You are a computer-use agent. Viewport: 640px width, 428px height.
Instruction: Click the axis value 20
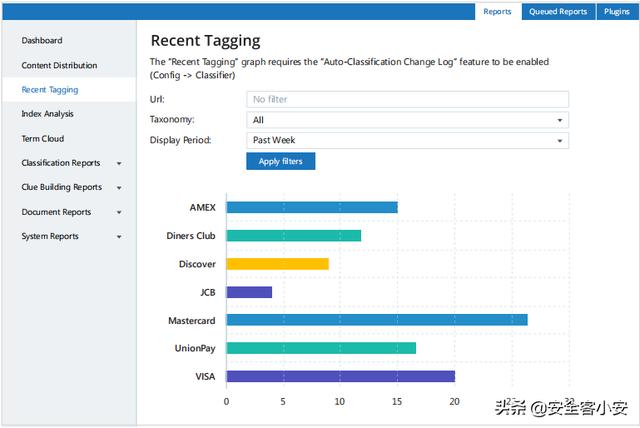(454, 401)
